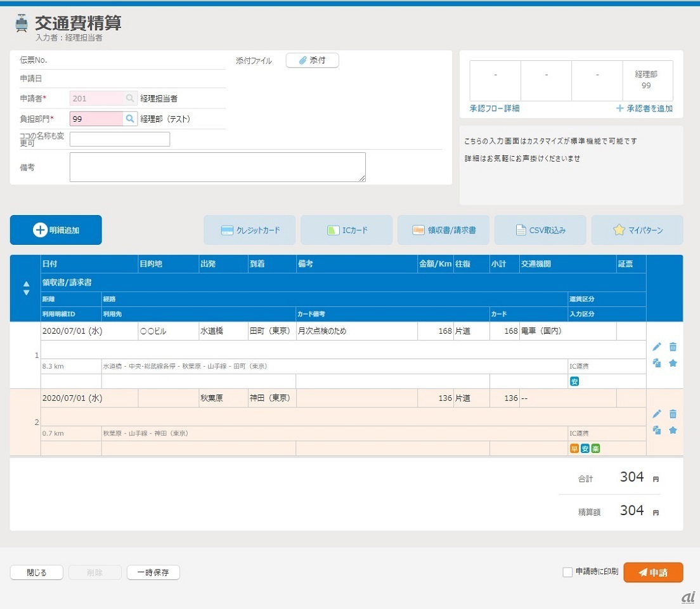Delete row 1 with the trash icon
The height and width of the screenshot is (609, 700).
click(673, 346)
